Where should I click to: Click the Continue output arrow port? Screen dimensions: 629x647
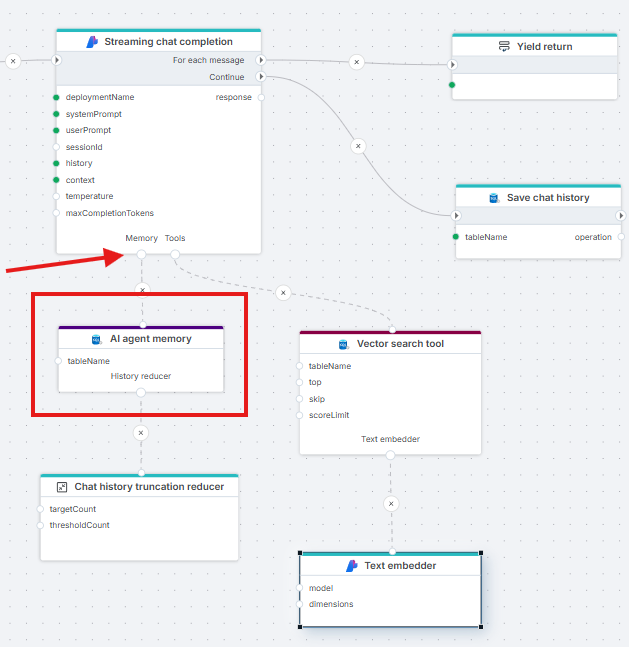(261, 77)
